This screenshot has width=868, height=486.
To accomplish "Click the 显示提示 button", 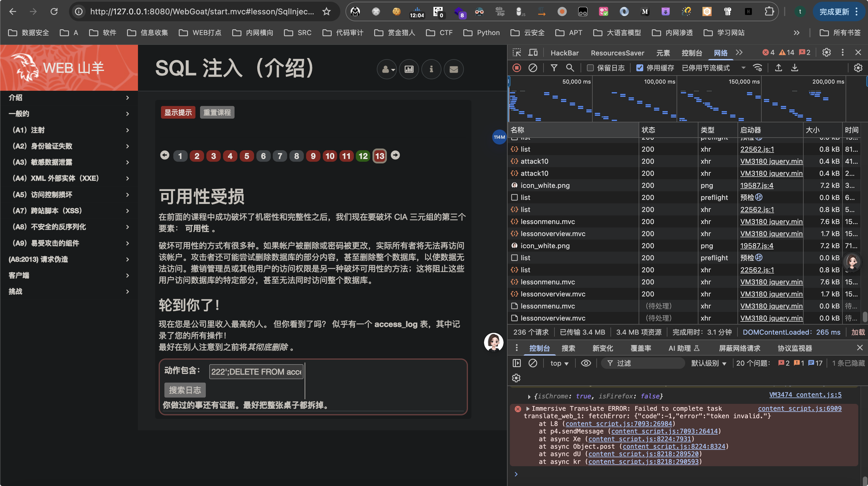I will [x=178, y=113].
